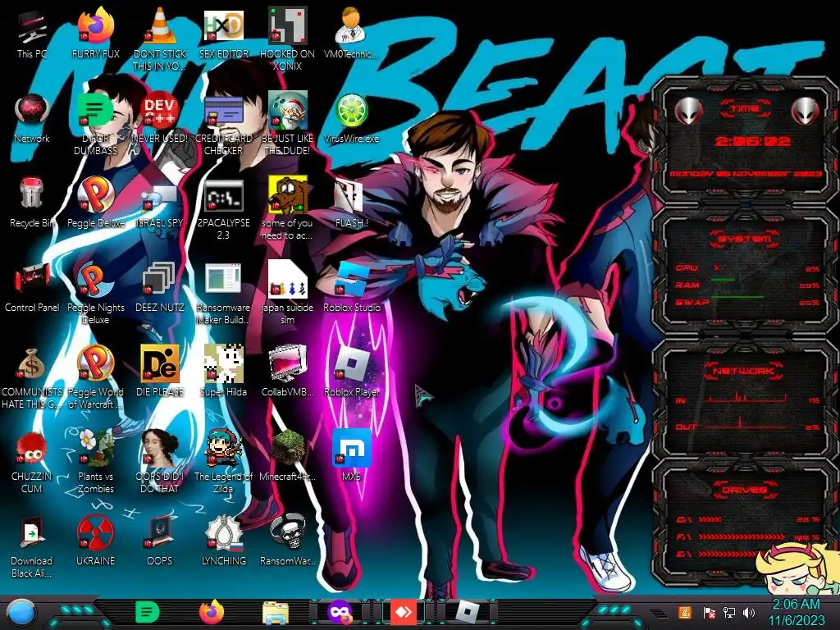Click the left alien head emblem
Viewport: 840px width, 630px height.
coord(687,111)
